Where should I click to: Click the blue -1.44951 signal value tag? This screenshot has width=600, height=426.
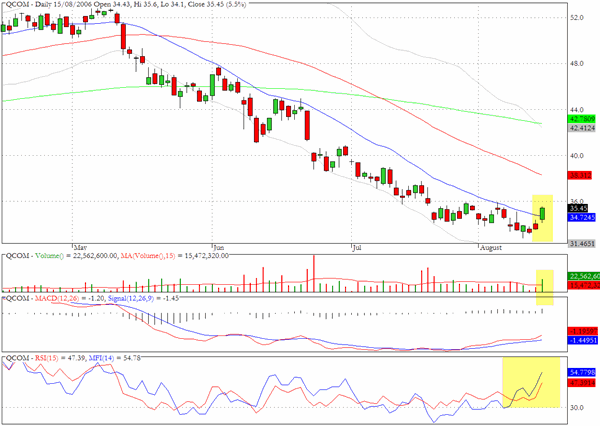[582, 340]
